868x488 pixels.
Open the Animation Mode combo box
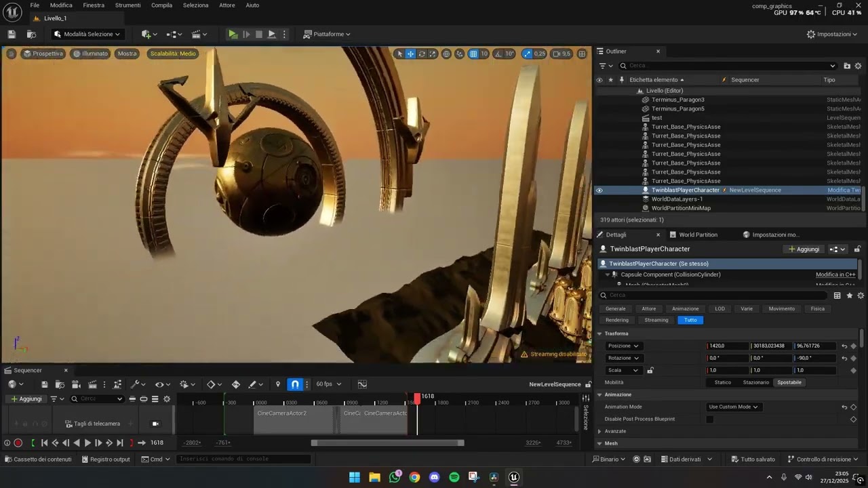(733, 407)
